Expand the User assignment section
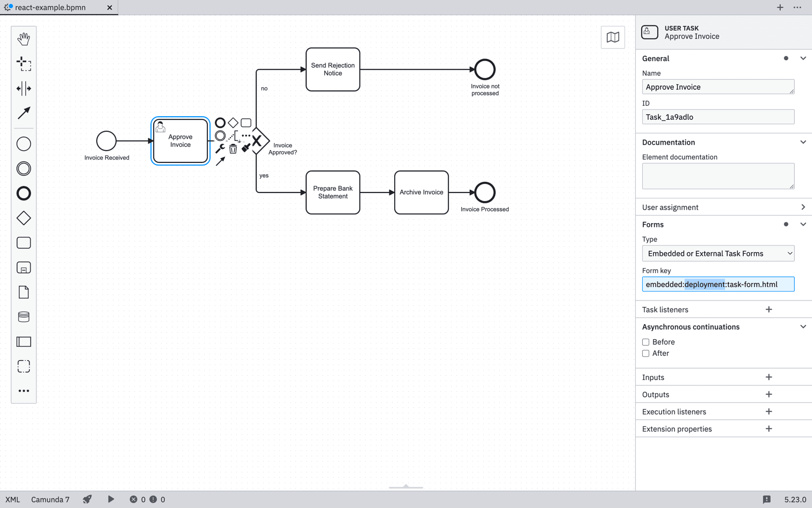The image size is (812, 508). (803, 207)
